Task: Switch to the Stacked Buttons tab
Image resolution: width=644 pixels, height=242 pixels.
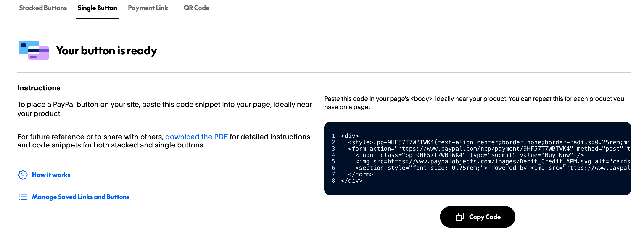Action: click(x=43, y=8)
